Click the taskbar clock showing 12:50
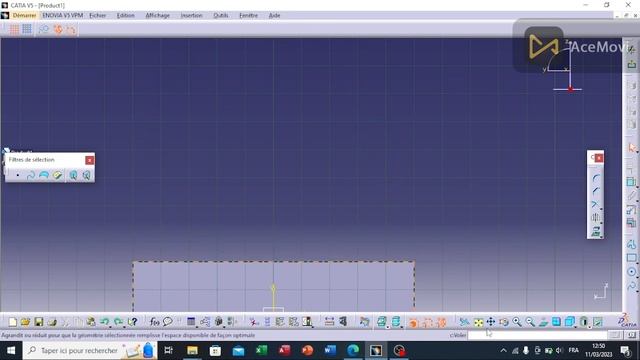This screenshot has height=360, width=640. pos(598,351)
